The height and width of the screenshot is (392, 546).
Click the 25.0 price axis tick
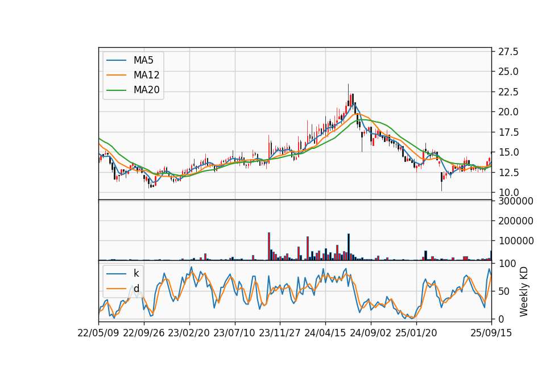(x=508, y=72)
